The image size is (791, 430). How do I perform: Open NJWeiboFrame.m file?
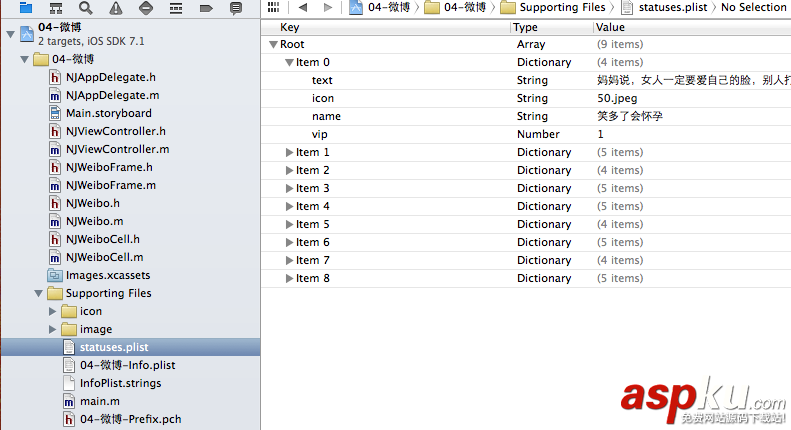point(111,185)
